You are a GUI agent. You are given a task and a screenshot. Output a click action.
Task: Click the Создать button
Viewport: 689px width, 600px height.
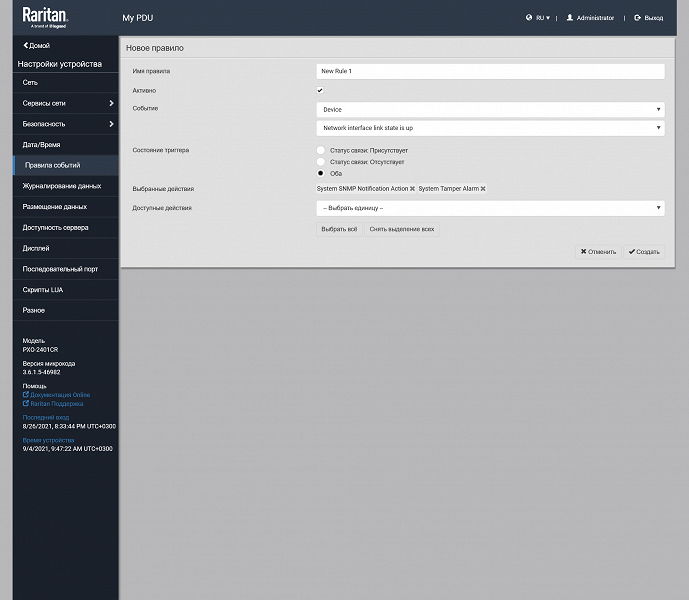644,252
